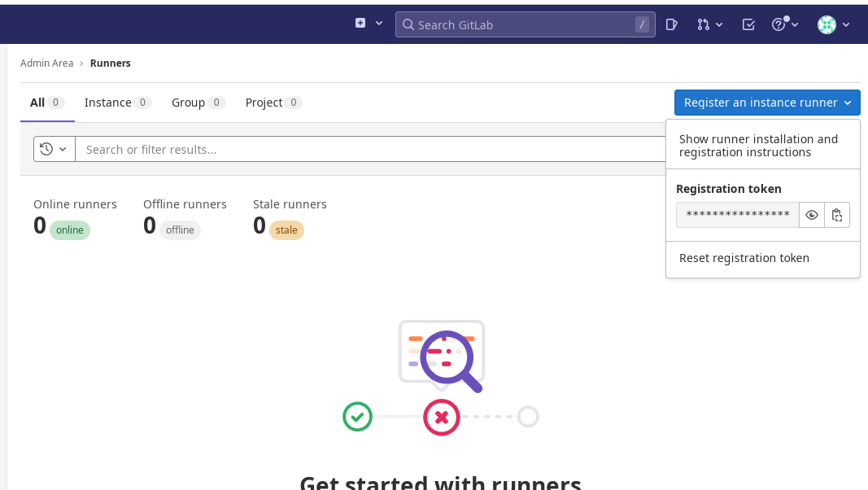Open the merge requests icon

(x=704, y=24)
